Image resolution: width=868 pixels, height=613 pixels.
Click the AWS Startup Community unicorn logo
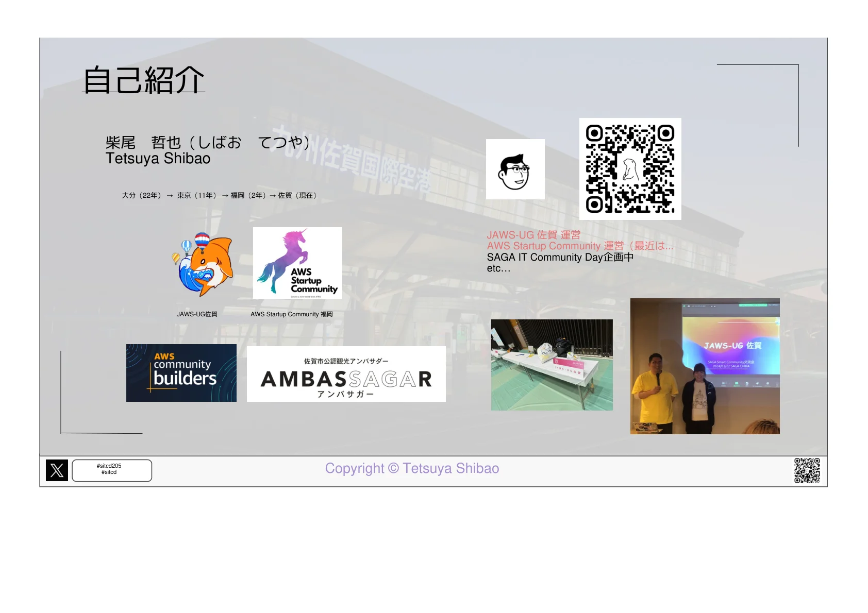(297, 263)
